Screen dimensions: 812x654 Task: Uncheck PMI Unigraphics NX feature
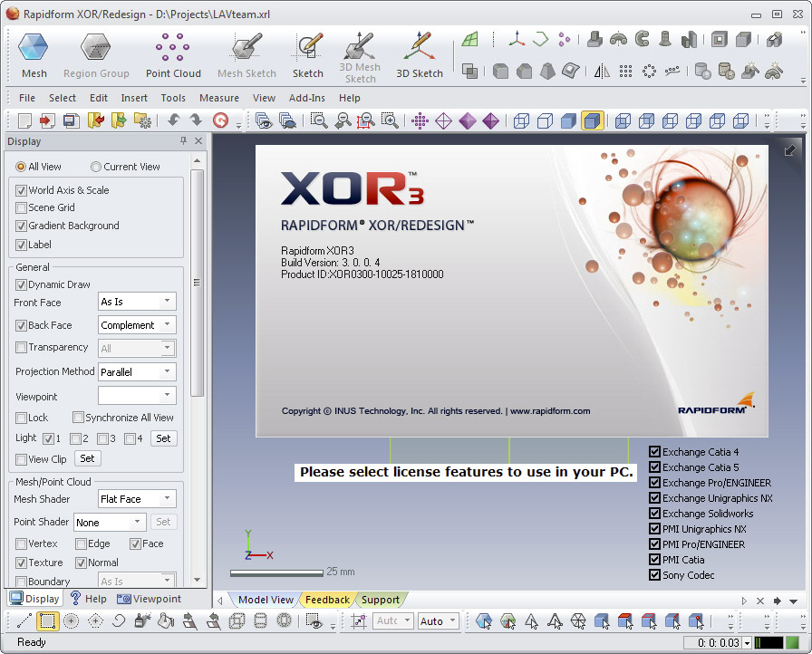pos(654,529)
